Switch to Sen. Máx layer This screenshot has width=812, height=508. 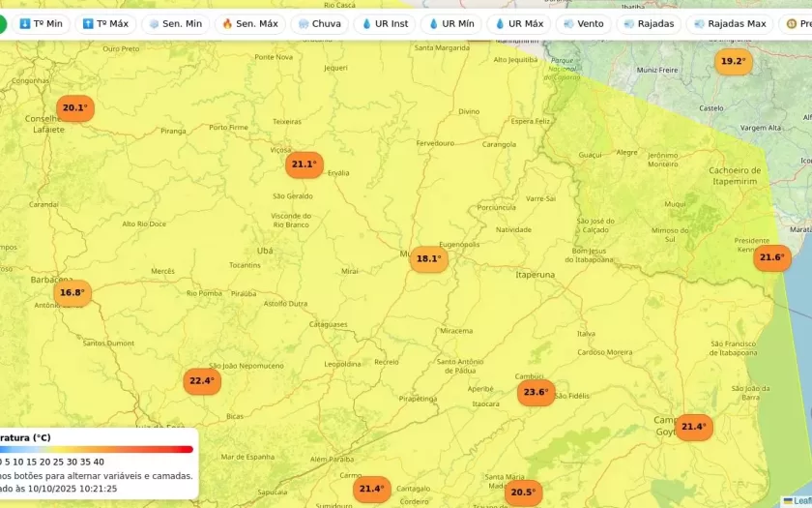tap(250, 24)
